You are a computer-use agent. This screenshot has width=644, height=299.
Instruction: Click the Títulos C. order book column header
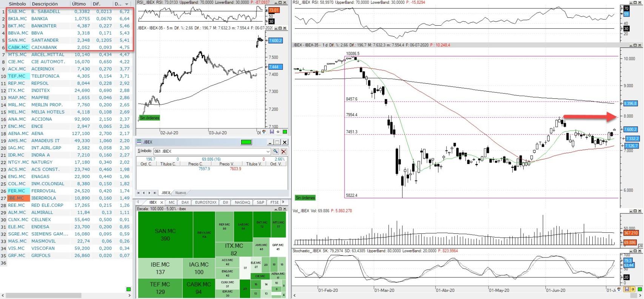(168, 164)
